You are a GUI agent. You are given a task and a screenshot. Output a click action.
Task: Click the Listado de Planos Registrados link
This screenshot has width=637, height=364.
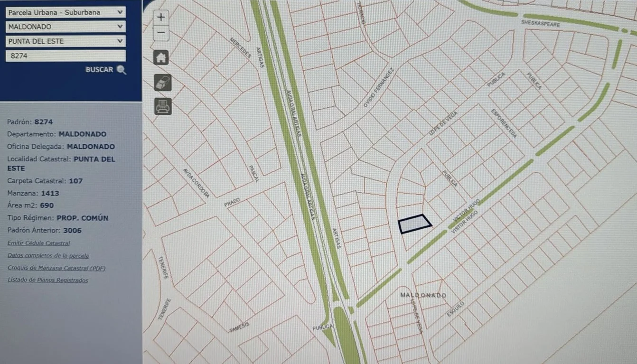(47, 280)
